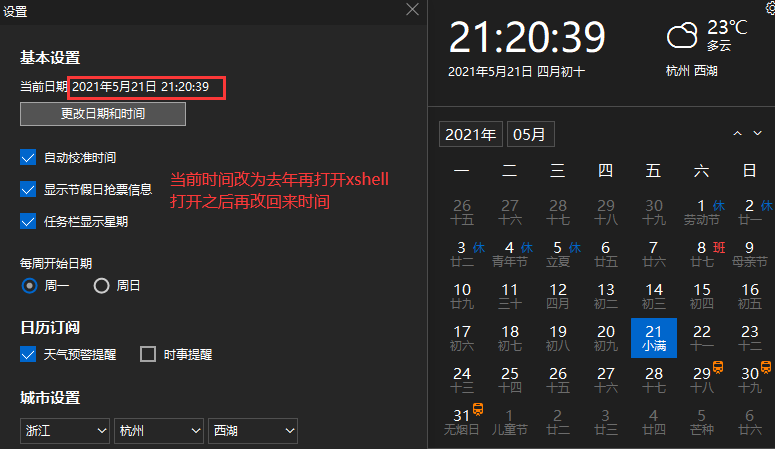
Task: Close the settings panel with the X
Action: click(x=412, y=9)
